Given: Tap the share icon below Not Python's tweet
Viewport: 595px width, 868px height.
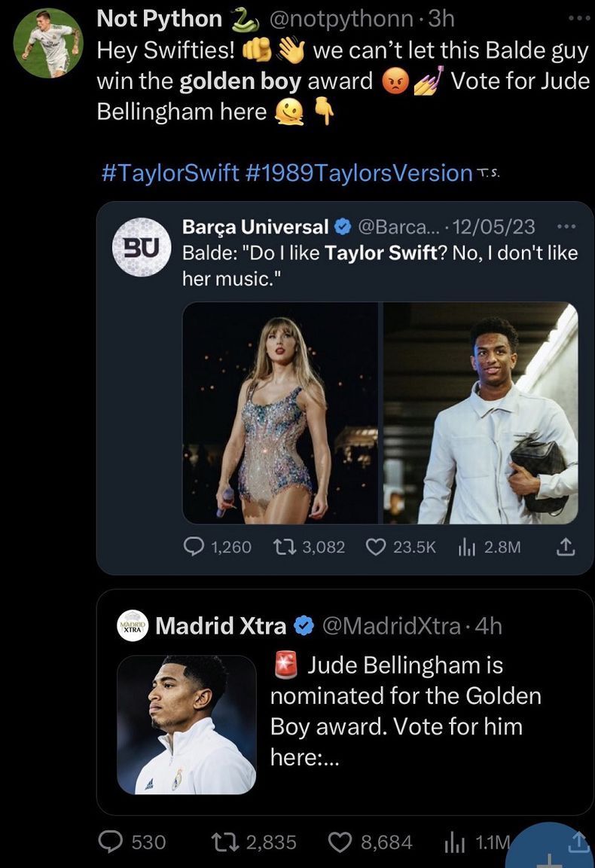Looking at the screenshot, I should 578,842.
